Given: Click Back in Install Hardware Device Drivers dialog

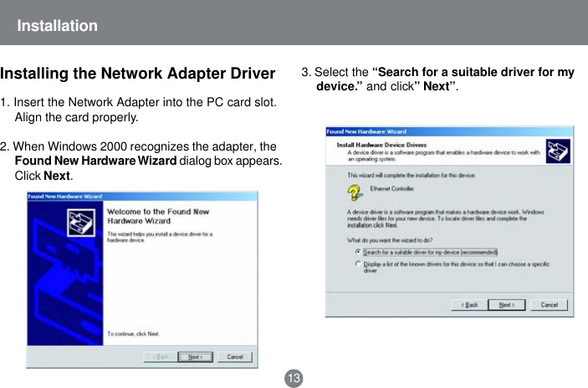Looking at the screenshot, I should click(x=469, y=304).
